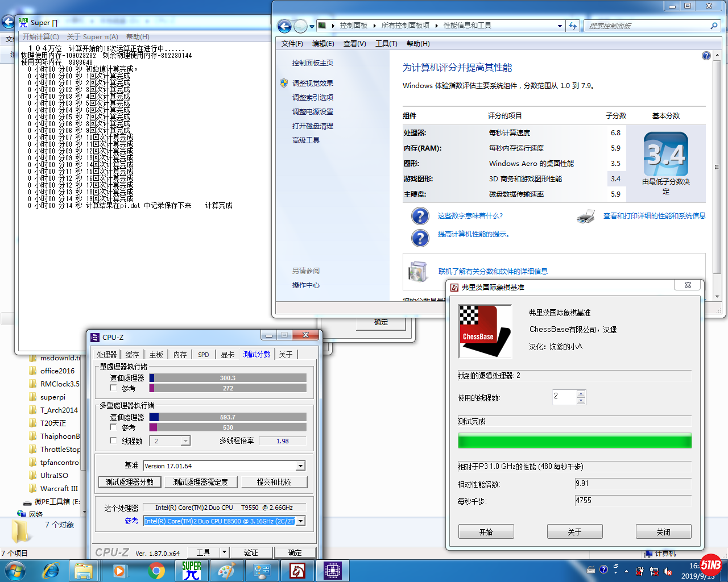Click the power plug icon in the system tray
This screenshot has height=582, width=728.
[x=640, y=571]
